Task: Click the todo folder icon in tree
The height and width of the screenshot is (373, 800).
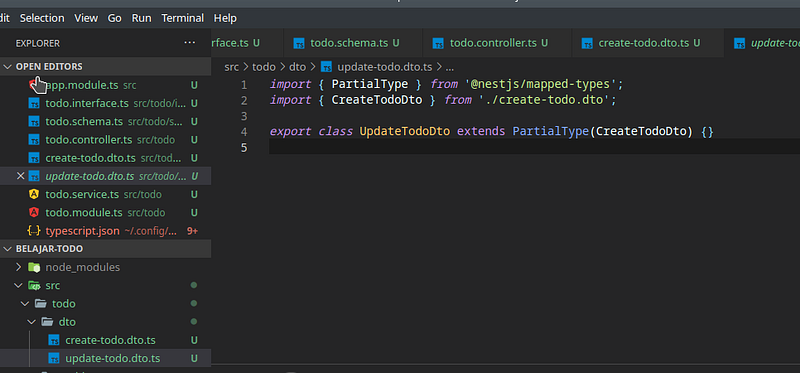Action: (x=41, y=304)
